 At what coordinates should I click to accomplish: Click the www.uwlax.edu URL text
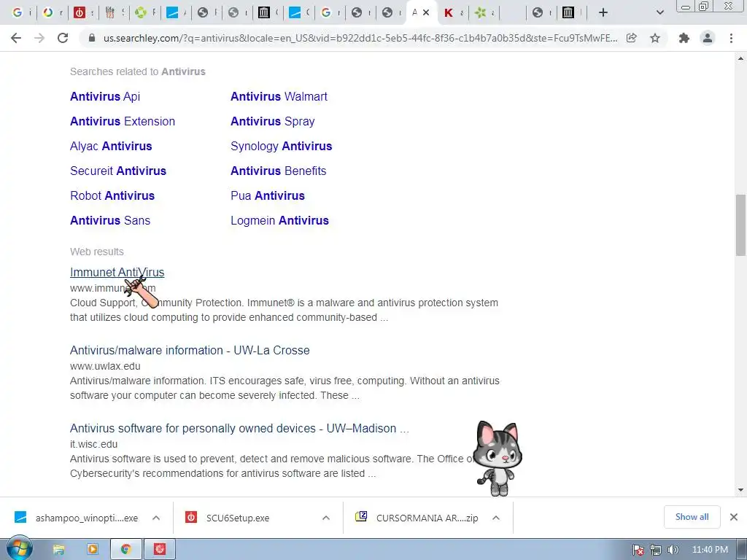coord(105,366)
